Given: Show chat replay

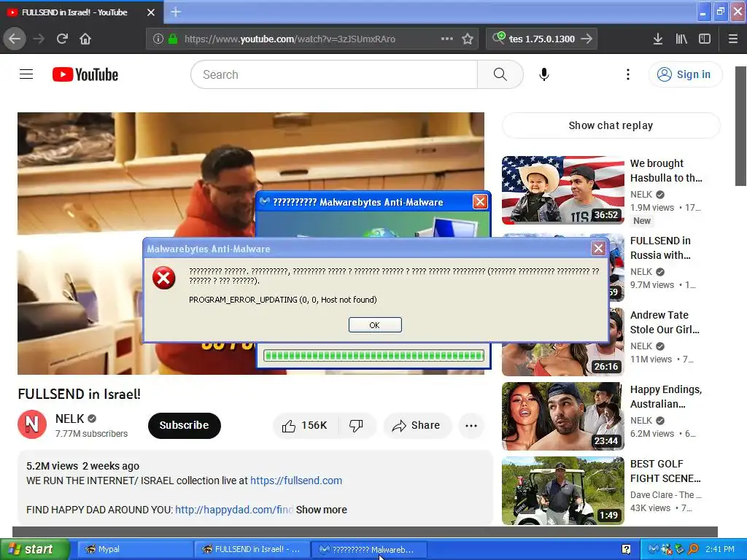Looking at the screenshot, I should click(611, 125).
